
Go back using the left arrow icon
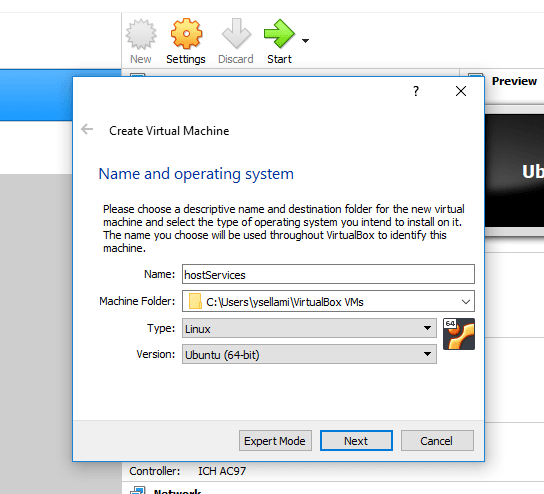pyautogui.click(x=87, y=129)
